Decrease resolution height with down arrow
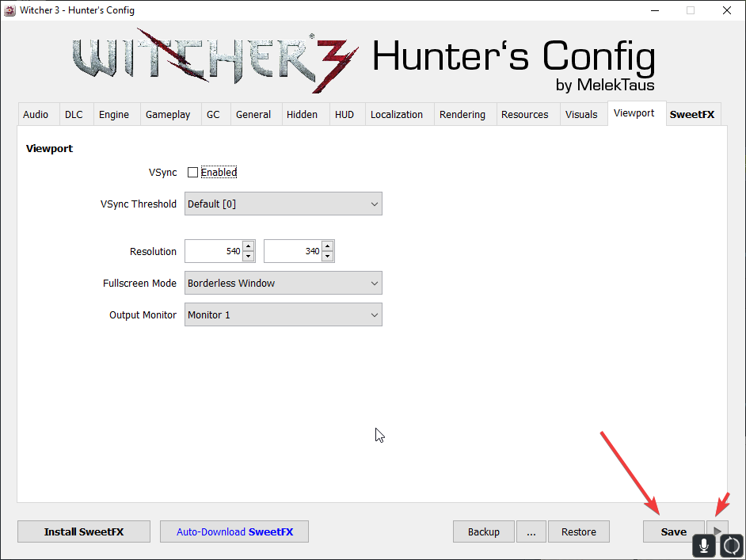The image size is (746, 560). coord(327,257)
